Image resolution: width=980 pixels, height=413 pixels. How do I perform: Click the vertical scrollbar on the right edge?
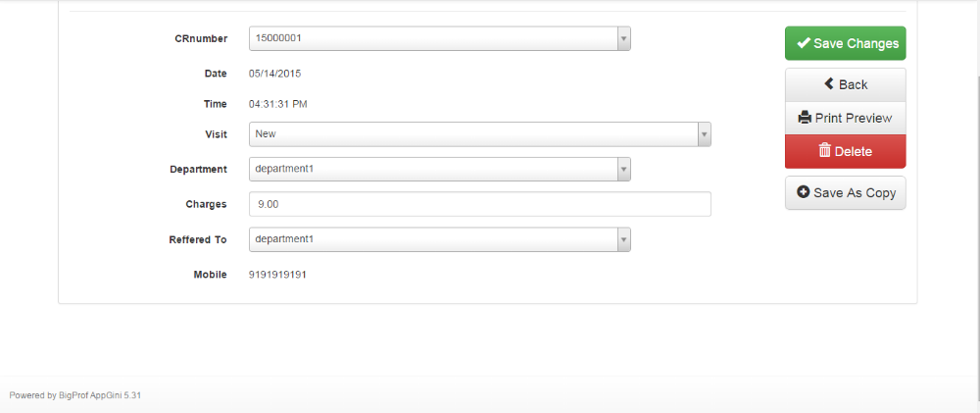click(x=975, y=187)
